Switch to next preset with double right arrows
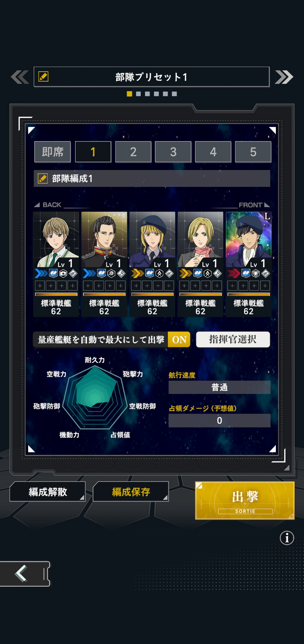Viewport: 304px width, 644px height. point(284,77)
